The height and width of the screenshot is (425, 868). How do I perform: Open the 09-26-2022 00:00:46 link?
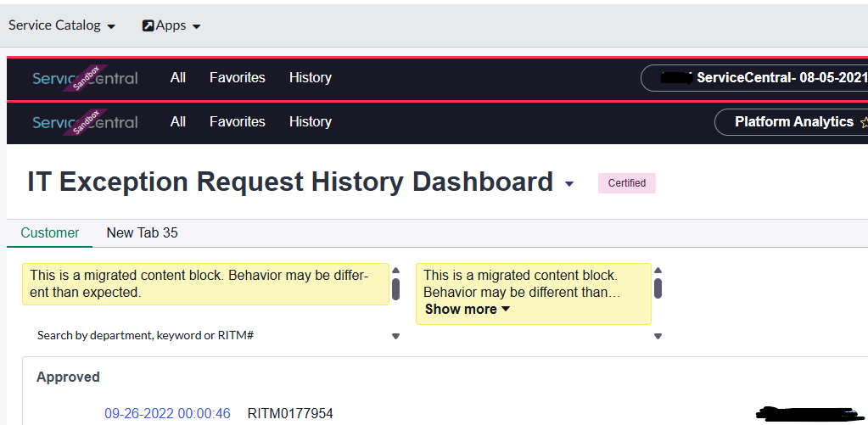(167, 414)
